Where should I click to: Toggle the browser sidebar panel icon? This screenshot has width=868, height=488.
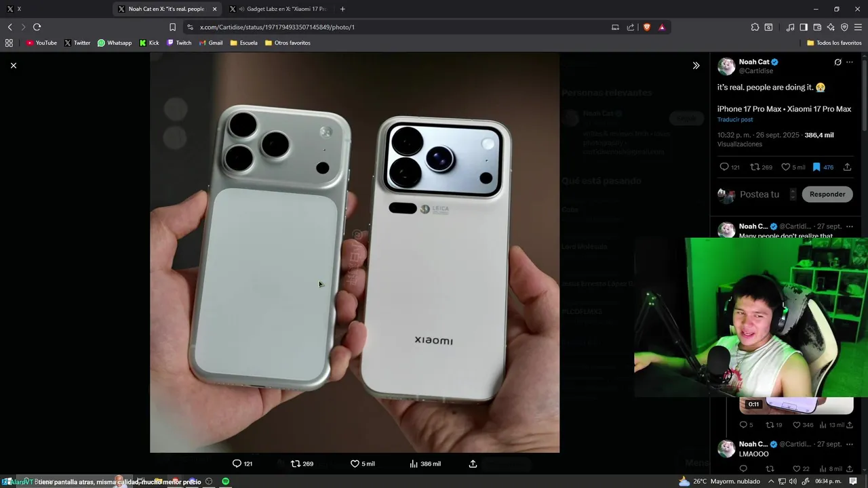(x=804, y=27)
